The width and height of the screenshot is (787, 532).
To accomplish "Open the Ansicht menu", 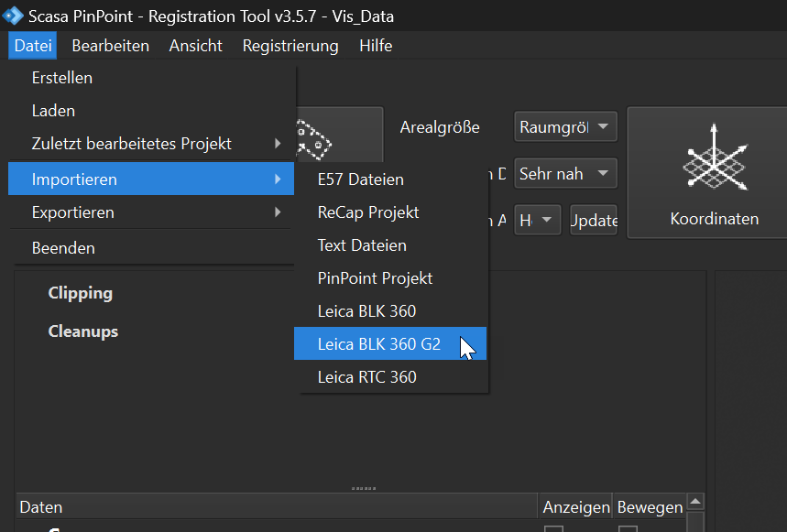I will click(x=196, y=46).
